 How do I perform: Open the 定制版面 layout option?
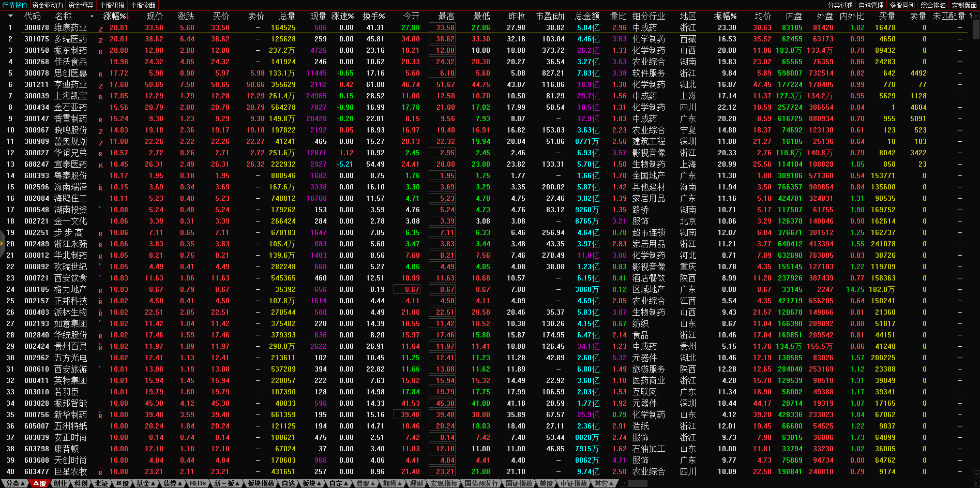point(964,5)
